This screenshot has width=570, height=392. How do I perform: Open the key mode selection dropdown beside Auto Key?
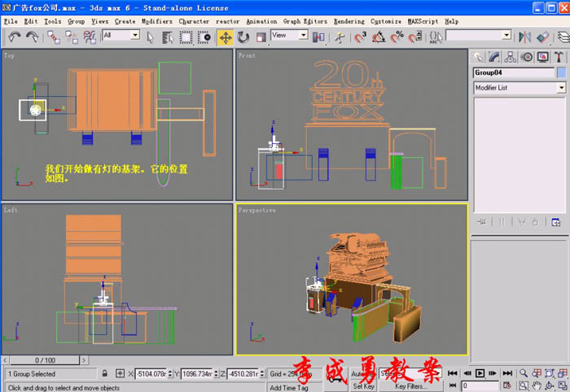438,373
